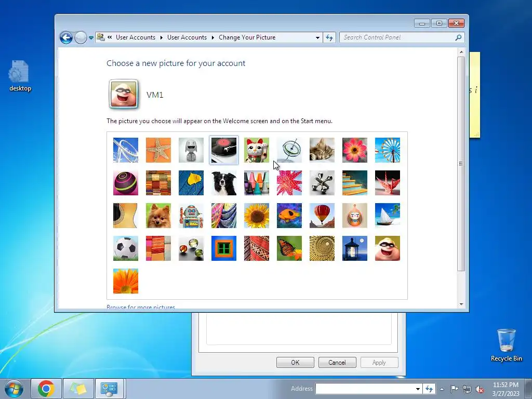Click the Control Panel taskbar button

click(110, 389)
